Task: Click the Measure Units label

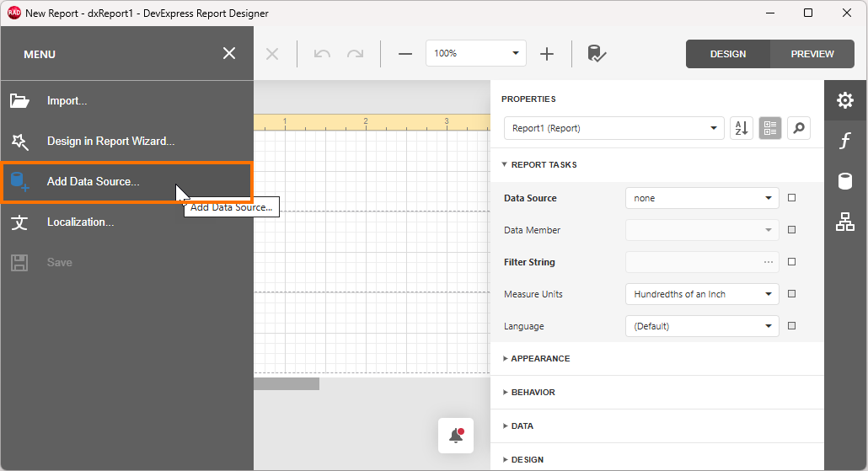Action: pos(533,294)
